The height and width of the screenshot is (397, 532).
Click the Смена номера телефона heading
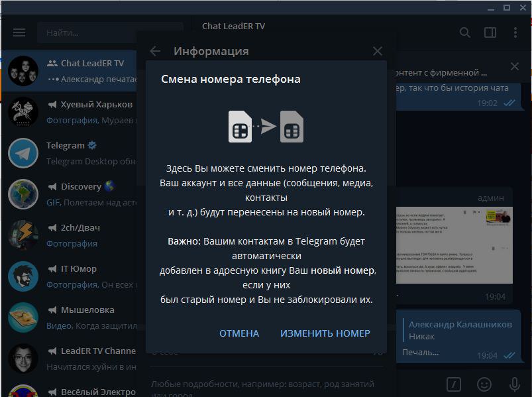231,79
